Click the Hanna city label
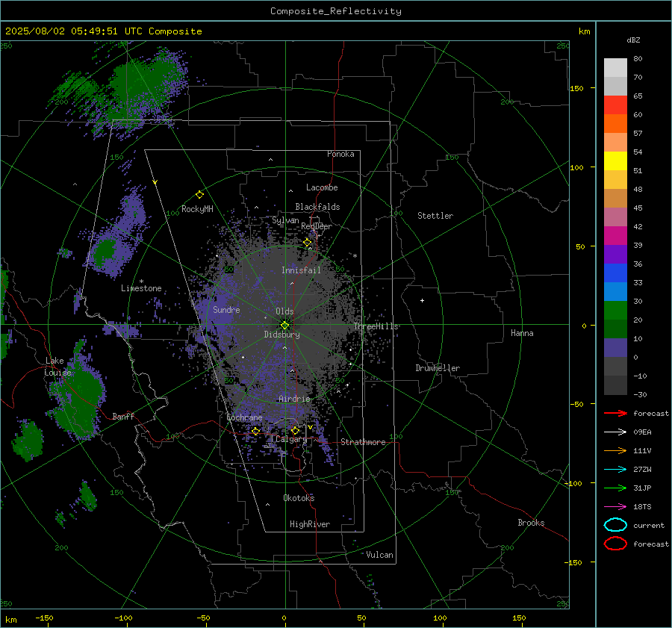This screenshot has width=672, height=628. 522,333
